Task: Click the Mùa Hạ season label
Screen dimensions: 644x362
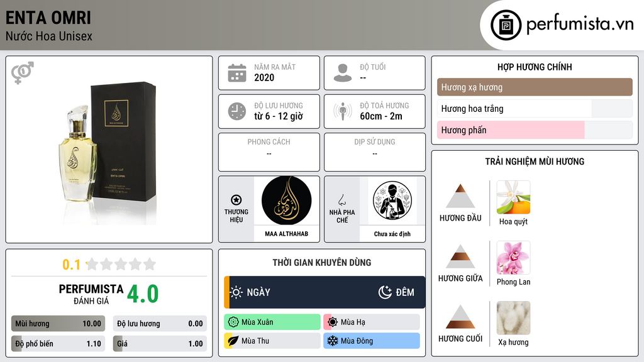Action: [353, 322]
